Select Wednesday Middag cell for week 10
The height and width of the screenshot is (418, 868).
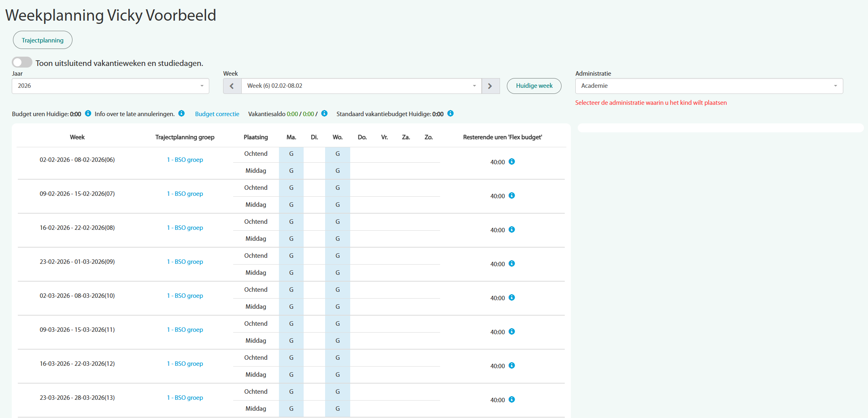(x=337, y=307)
